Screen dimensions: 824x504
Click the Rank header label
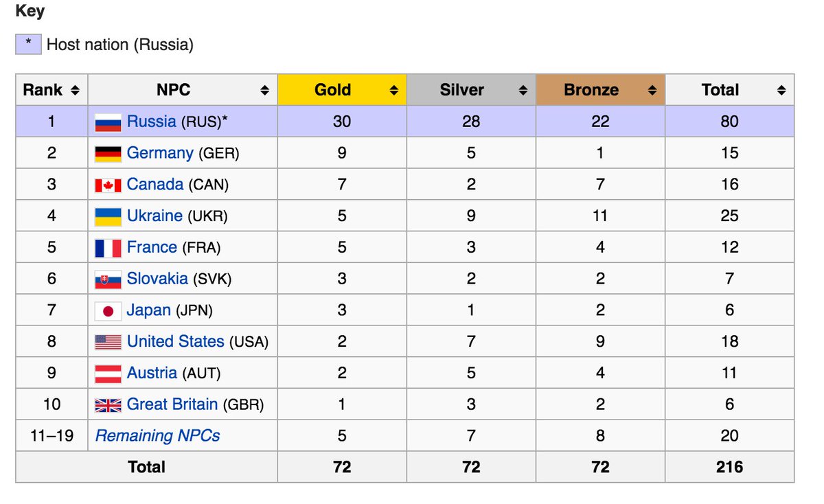[43, 90]
